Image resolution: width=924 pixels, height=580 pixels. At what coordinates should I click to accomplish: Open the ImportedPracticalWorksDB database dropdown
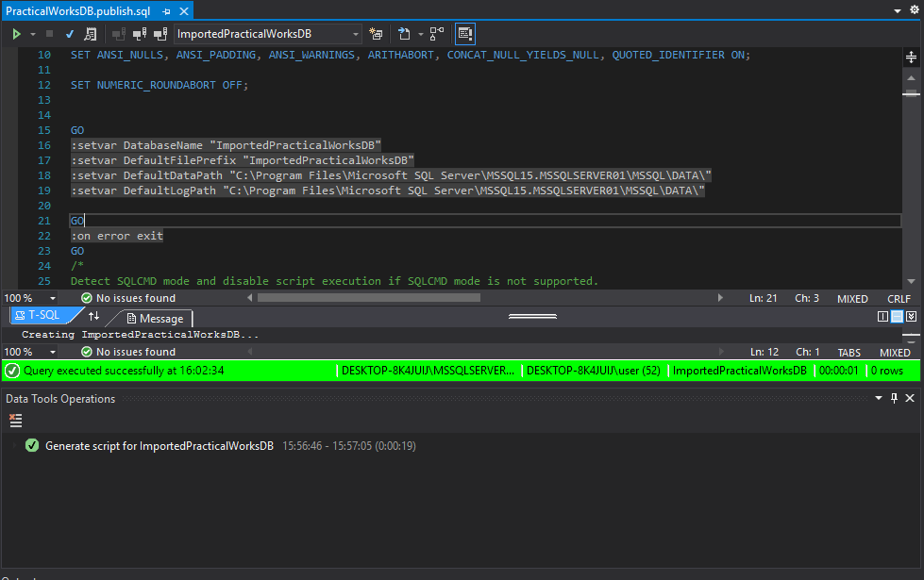click(356, 34)
